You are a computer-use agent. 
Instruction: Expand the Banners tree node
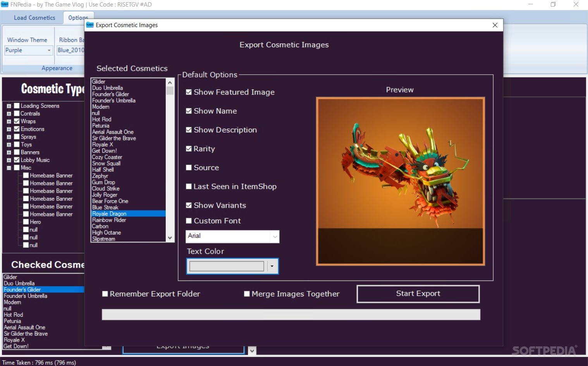pos(9,152)
